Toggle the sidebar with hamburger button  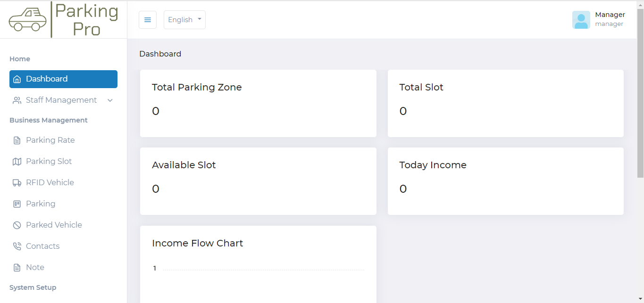click(148, 20)
